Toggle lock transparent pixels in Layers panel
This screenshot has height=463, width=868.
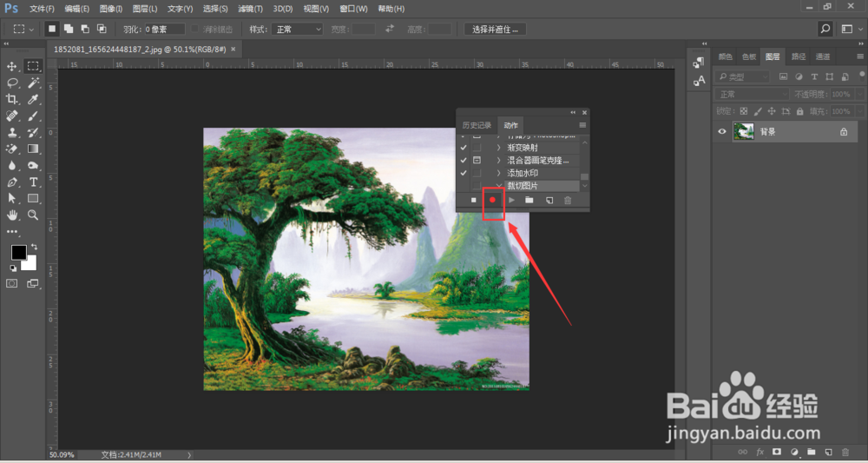point(744,111)
